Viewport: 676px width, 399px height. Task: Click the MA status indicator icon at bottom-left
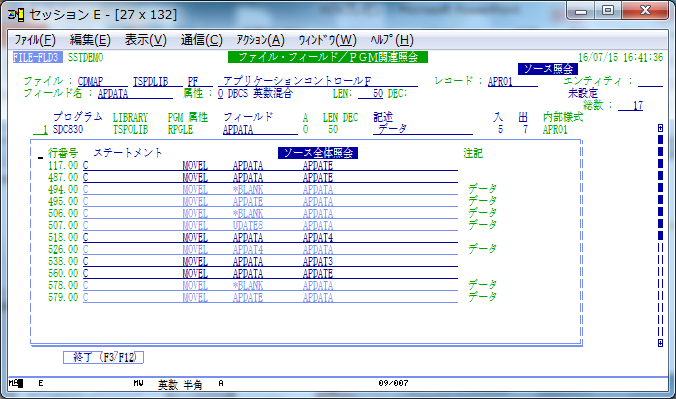tap(16, 383)
